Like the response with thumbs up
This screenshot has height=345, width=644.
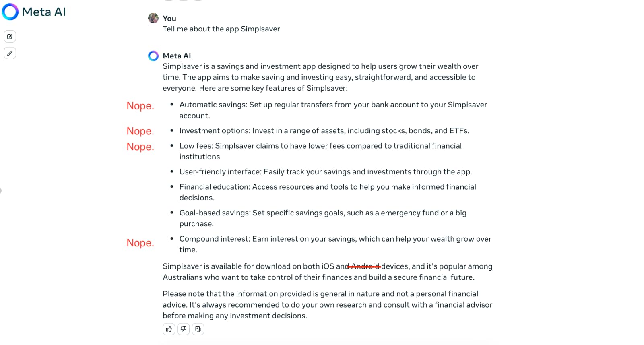[169, 329]
